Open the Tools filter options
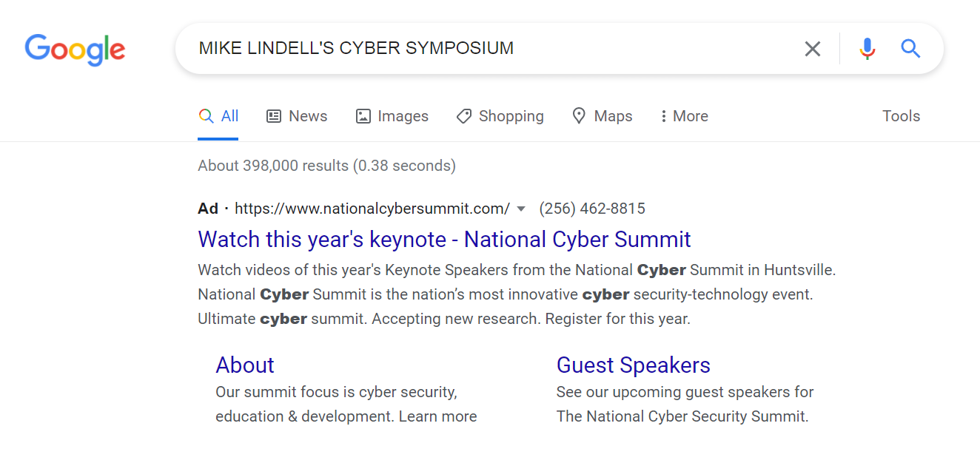Viewport: 980px width, 463px height. pos(901,116)
